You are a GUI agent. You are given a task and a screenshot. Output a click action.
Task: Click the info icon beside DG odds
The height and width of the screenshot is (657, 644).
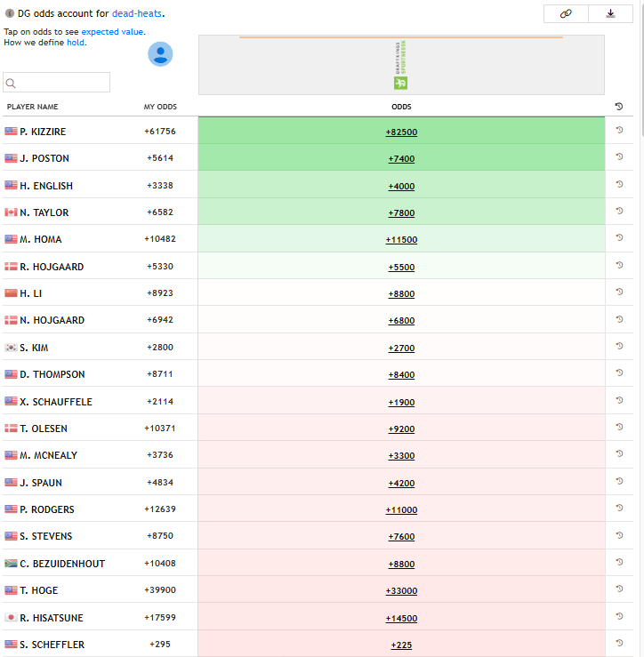(9, 14)
